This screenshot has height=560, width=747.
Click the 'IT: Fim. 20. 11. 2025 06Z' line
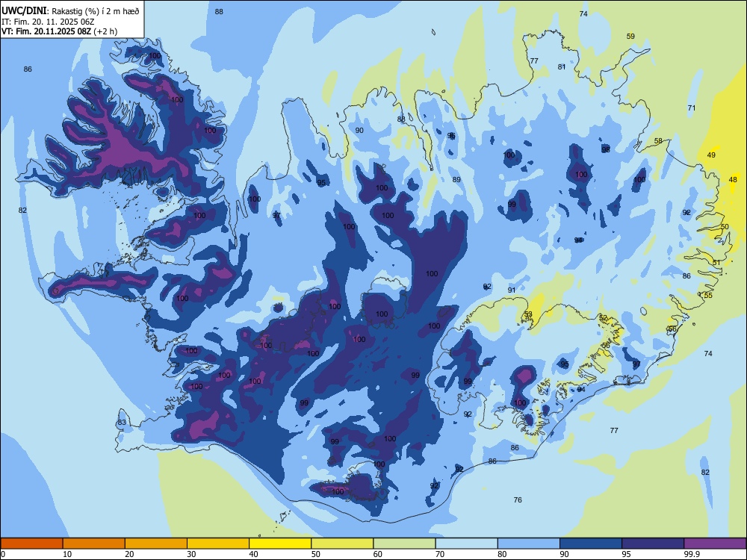[x=48, y=22]
